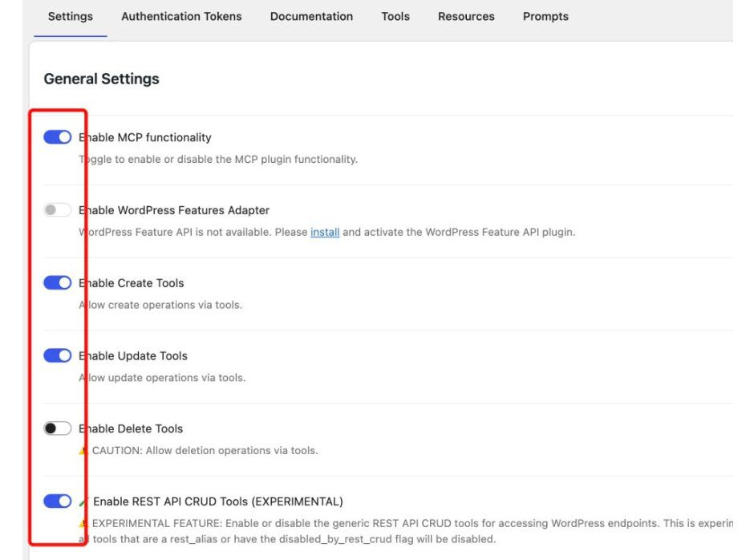Select the Resources tab
The width and height of the screenshot is (754, 560).
[466, 16]
